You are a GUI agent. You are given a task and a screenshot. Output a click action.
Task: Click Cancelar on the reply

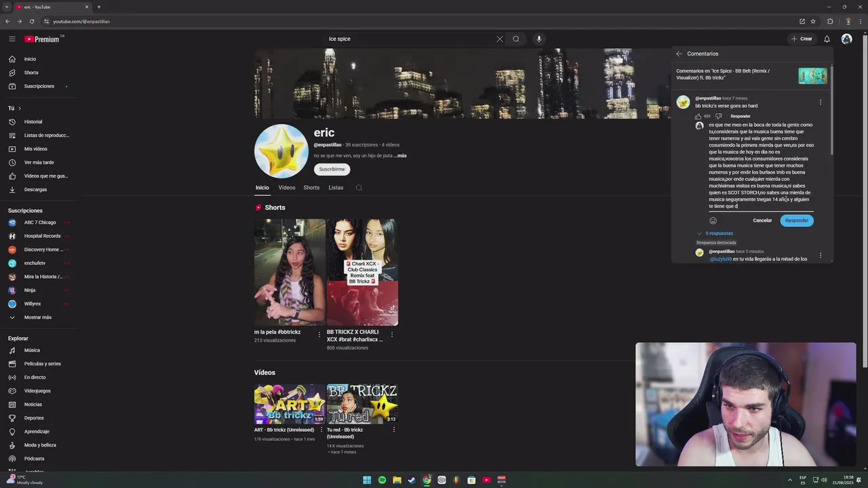tap(762, 220)
